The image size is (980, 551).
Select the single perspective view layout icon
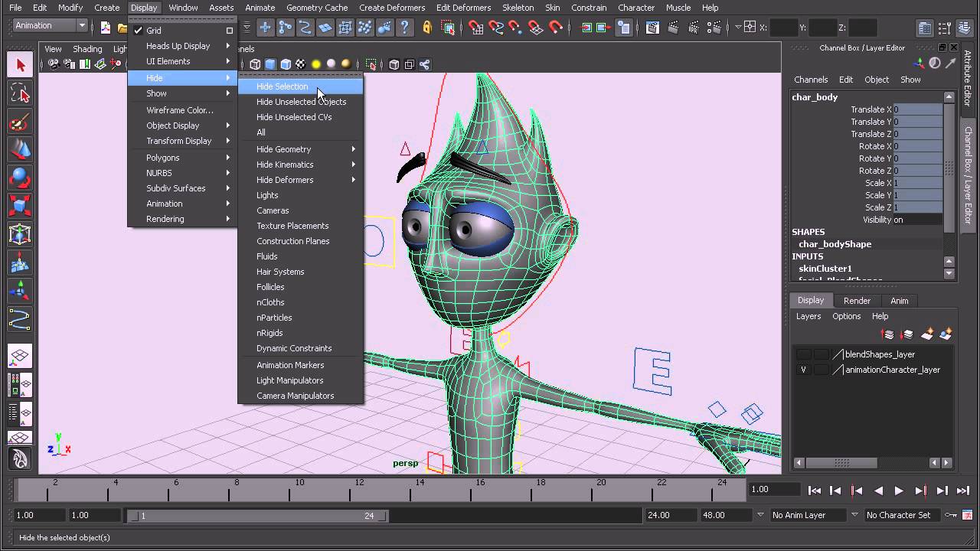pos(20,356)
